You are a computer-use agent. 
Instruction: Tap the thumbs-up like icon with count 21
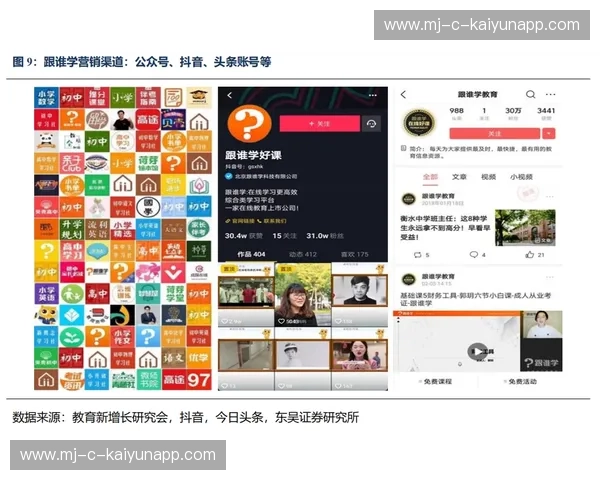[x=530, y=255]
